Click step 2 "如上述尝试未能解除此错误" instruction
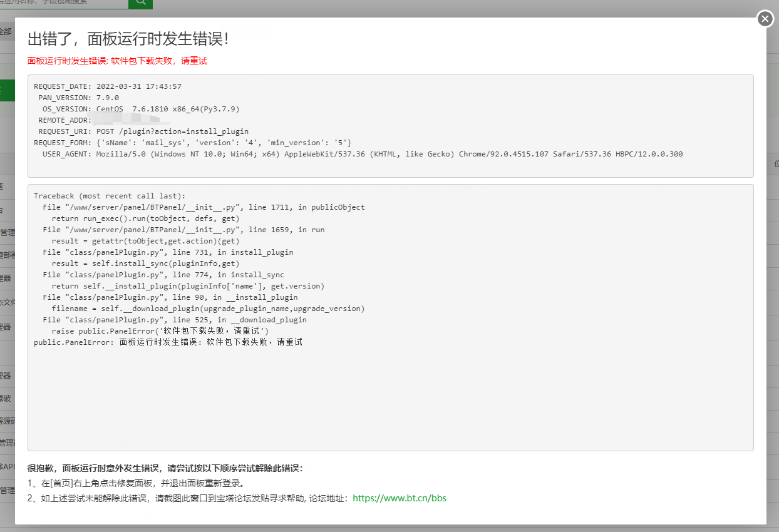 [237, 499]
